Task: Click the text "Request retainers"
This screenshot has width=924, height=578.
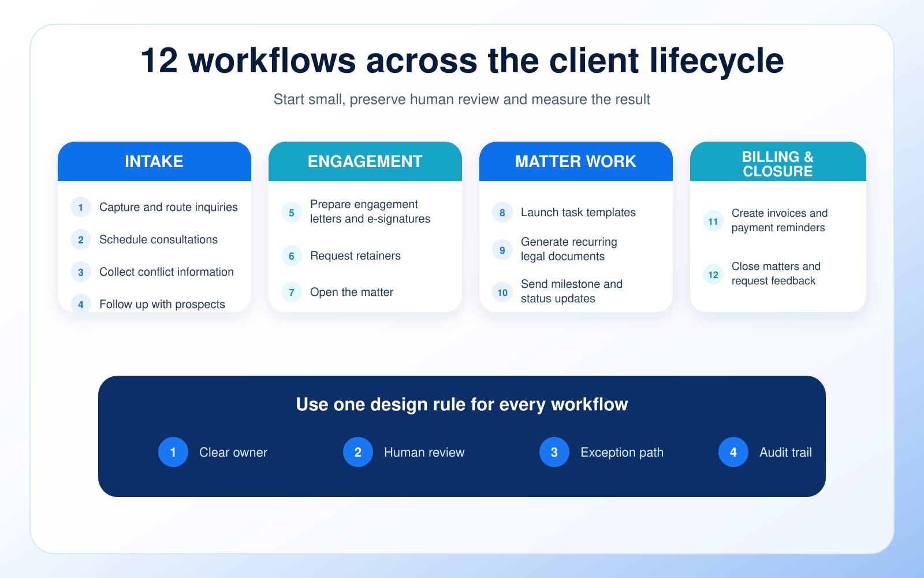Action: coord(355,255)
